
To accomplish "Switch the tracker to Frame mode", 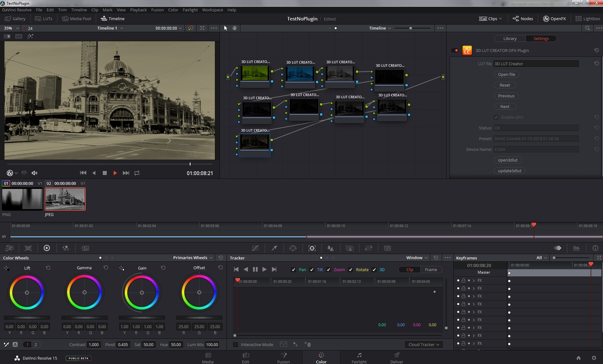I will click(431, 270).
